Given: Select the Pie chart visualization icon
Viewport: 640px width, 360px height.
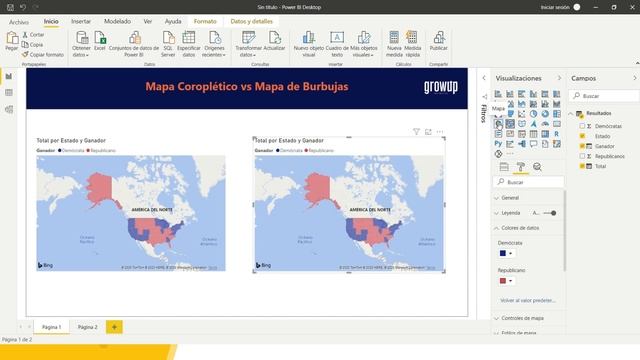Looking at the screenshot, I should 533,114.
